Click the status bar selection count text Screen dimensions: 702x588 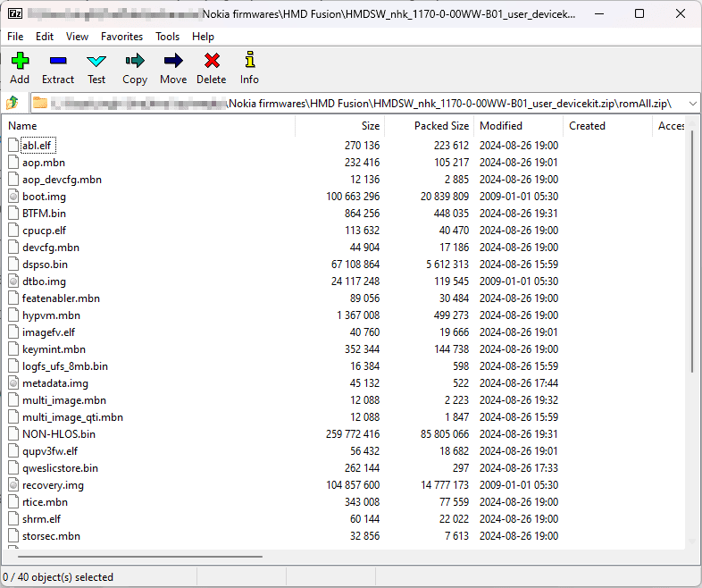58,576
